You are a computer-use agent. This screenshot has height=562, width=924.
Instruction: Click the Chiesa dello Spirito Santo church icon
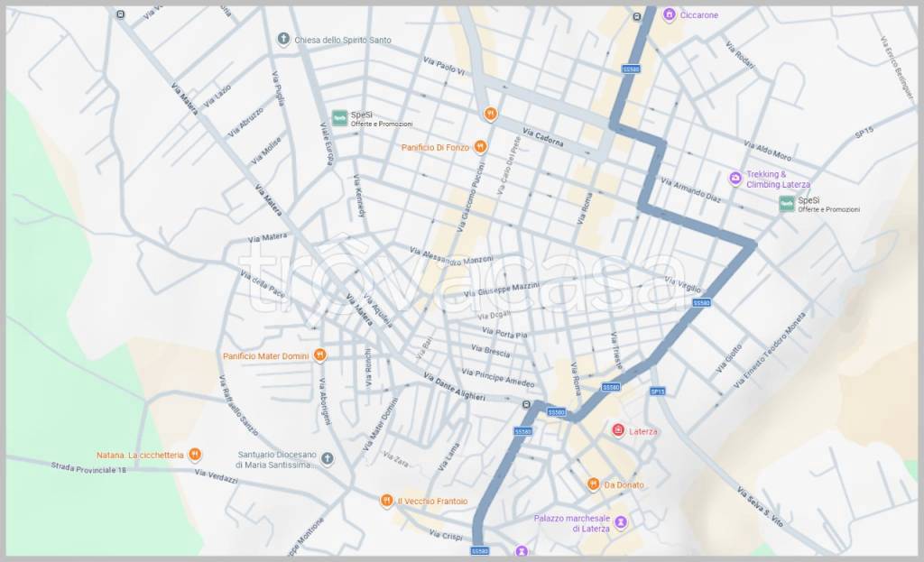click(x=283, y=40)
